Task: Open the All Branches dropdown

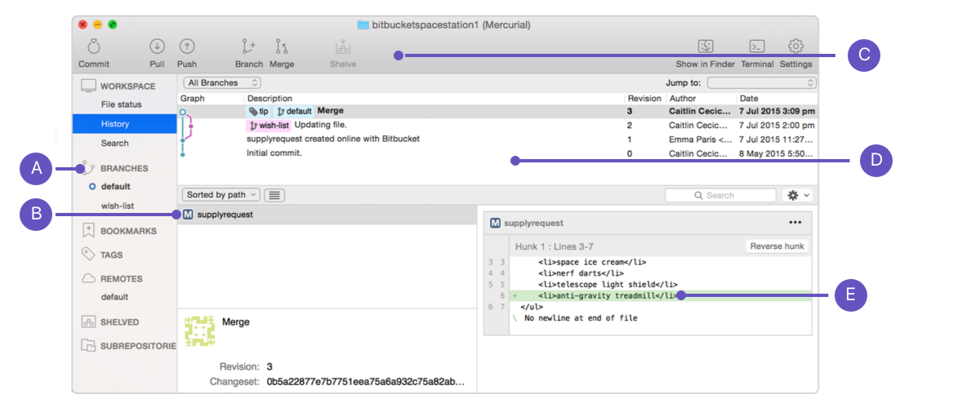Action: pos(222,82)
